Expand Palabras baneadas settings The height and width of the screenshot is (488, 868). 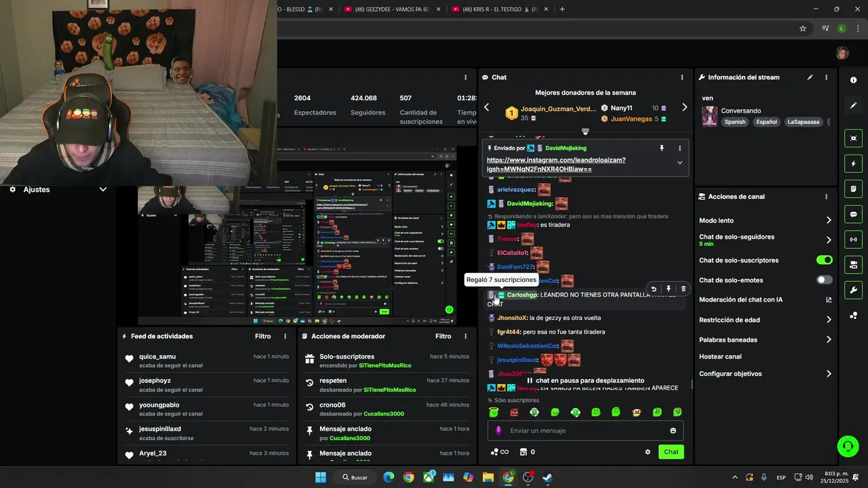pyautogui.click(x=829, y=340)
